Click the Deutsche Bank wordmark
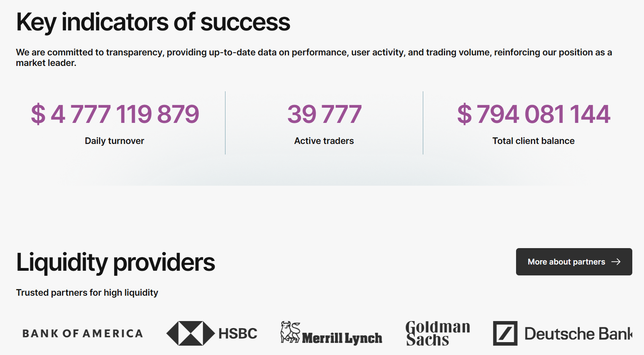The height and width of the screenshot is (355, 644). (578, 334)
